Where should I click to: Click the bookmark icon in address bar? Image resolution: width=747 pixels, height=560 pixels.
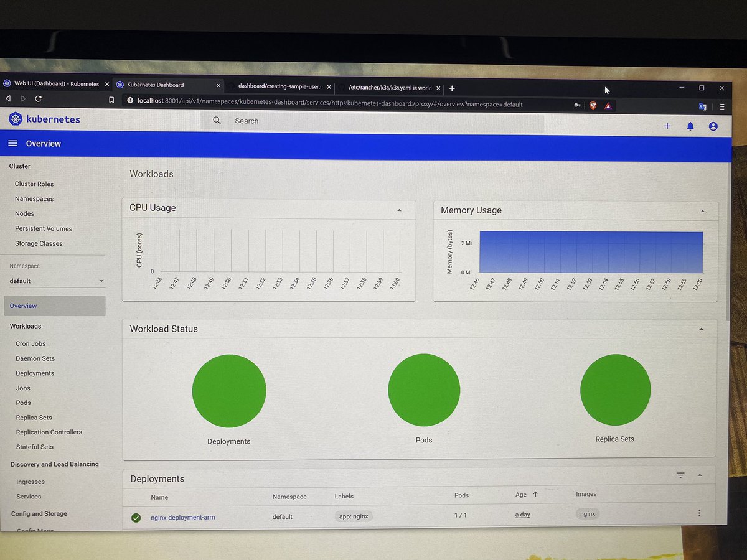click(x=111, y=100)
